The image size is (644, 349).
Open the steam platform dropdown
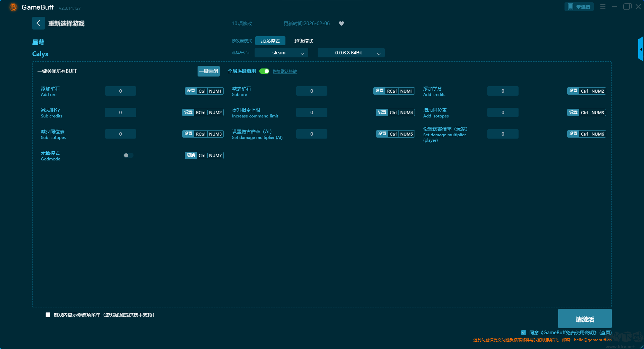[281, 53]
